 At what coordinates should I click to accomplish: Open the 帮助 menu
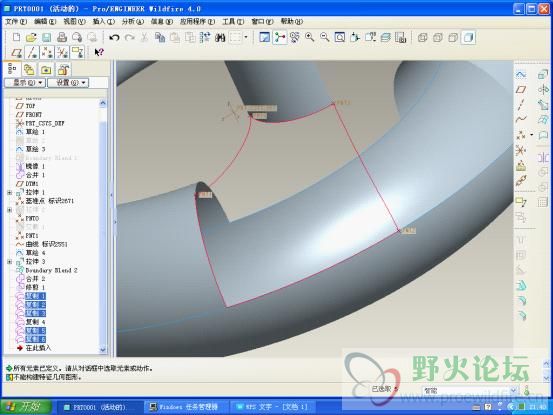[292, 22]
